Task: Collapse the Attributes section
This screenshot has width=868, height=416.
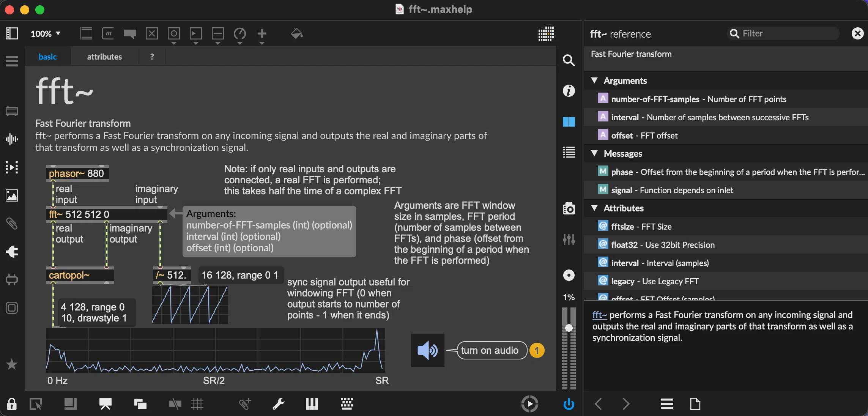Action: click(x=595, y=208)
